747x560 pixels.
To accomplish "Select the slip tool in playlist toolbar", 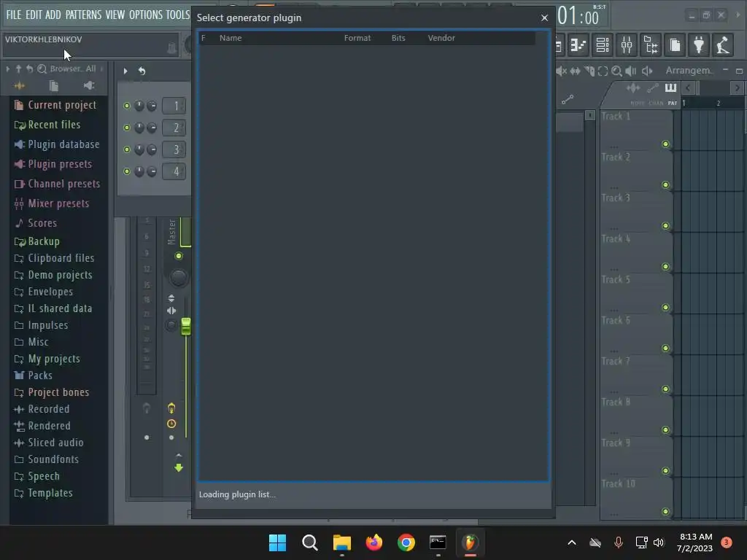I will [x=576, y=71].
